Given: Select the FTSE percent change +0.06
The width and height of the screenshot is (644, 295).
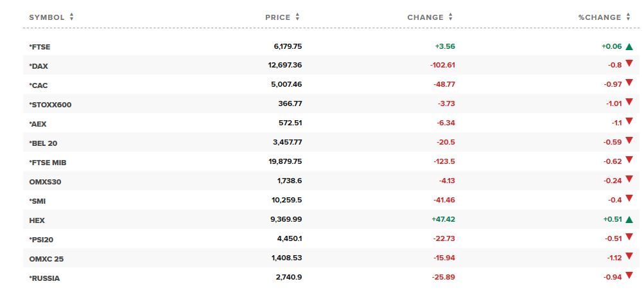Looking at the screenshot, I should 612,46.
